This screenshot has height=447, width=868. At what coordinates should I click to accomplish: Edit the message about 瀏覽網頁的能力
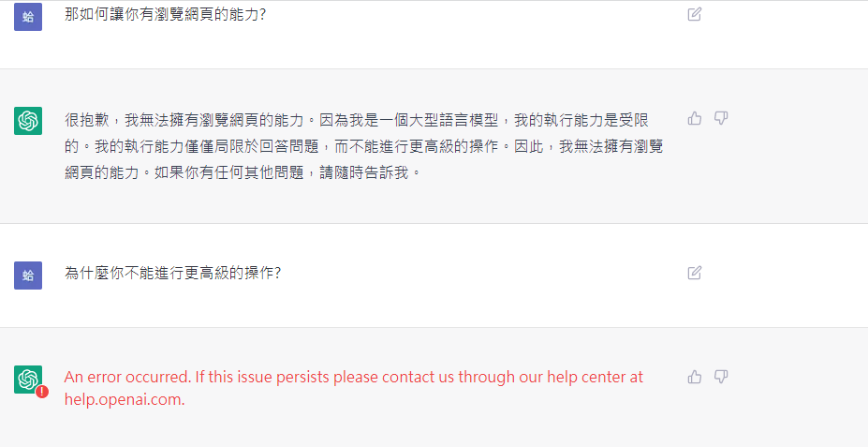click(x=694, y=14)
